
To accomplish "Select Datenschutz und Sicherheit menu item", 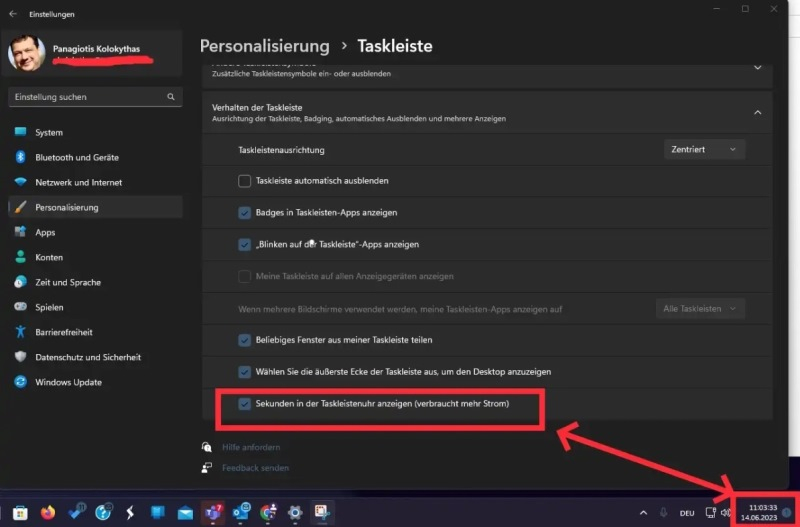I will click(87, 357).
